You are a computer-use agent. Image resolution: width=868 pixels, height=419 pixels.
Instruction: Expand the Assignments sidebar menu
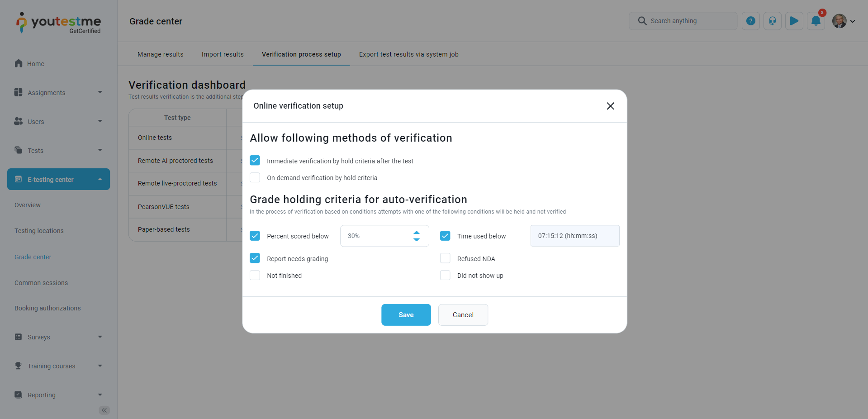coord(58,93)
